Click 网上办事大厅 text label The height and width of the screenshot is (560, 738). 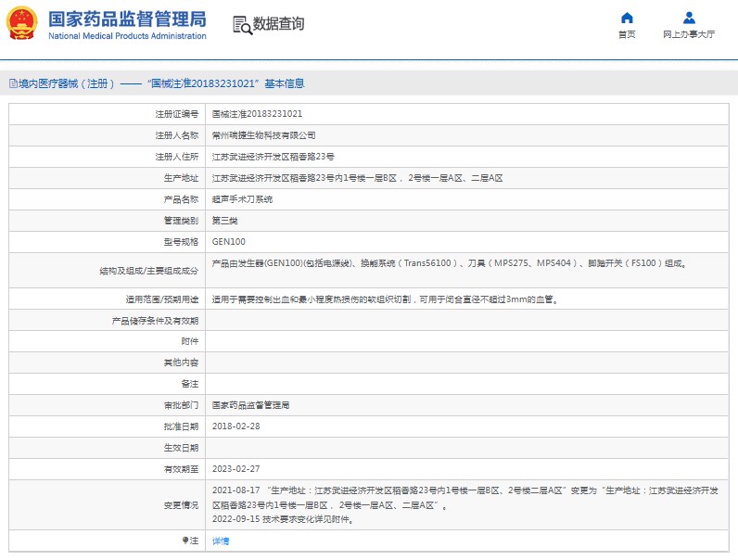(689, 34)
